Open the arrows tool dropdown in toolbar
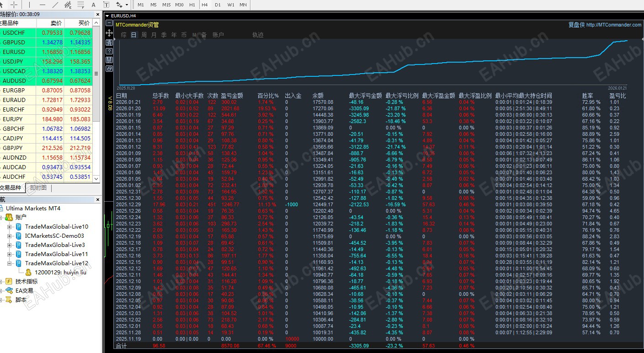The height and width of the screenshot is (353, 644). (126, 5)
